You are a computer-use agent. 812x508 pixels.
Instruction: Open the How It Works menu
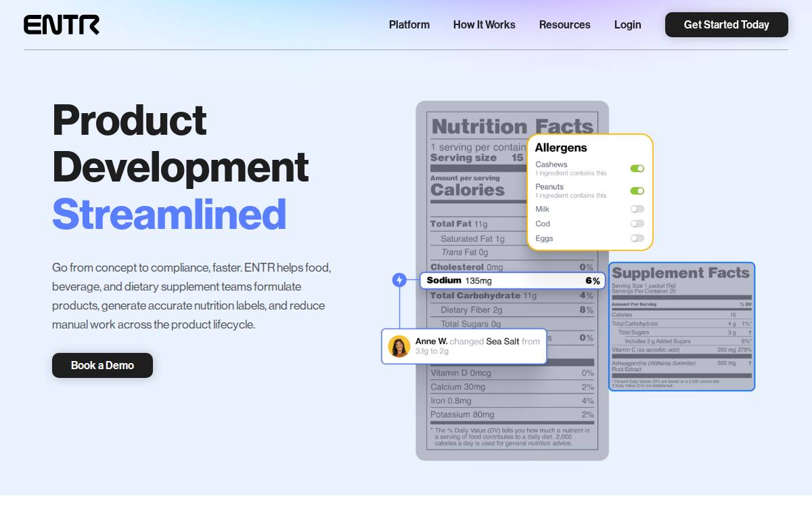484,24
